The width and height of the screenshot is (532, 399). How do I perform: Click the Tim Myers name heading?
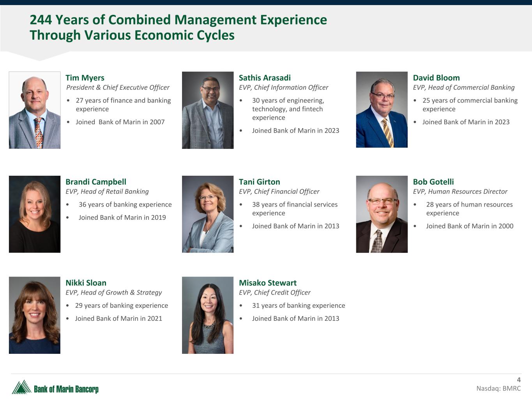point(85,78)
